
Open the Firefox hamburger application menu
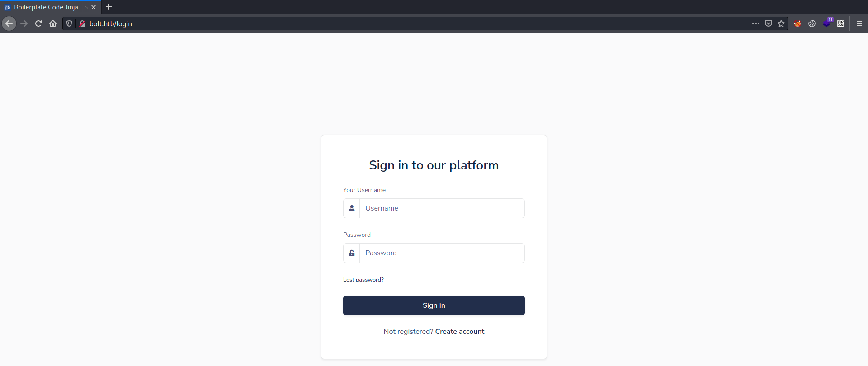pos(859,23)
